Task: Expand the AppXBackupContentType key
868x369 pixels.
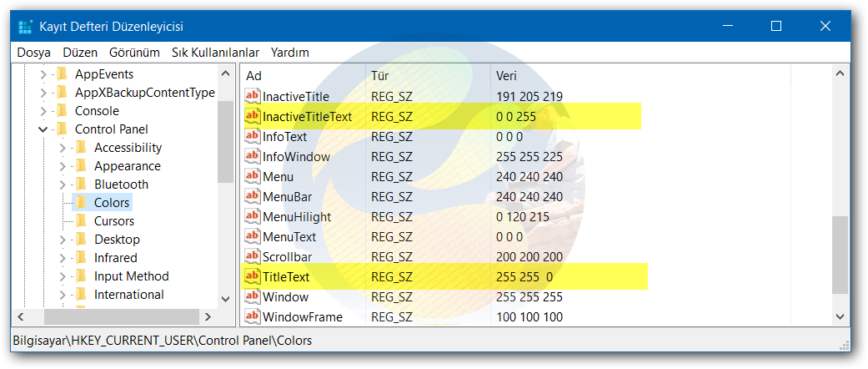Action: click(43, 93)
